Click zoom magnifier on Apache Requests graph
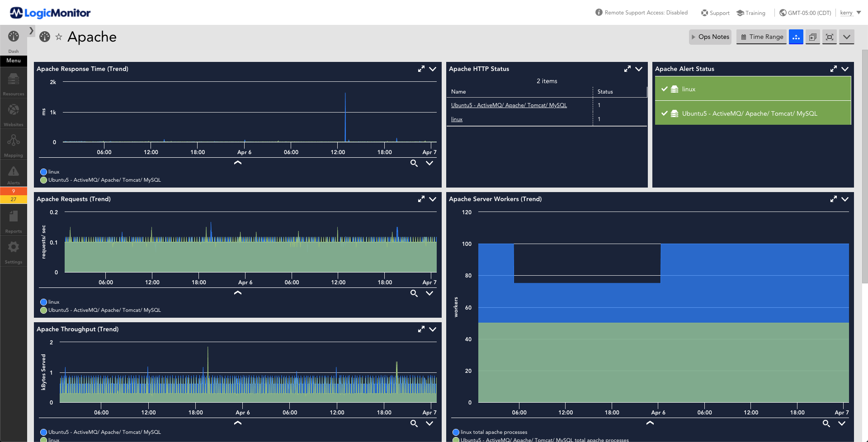Image resolution: width=868 pixels, height=442 pixels. point(414,293)
